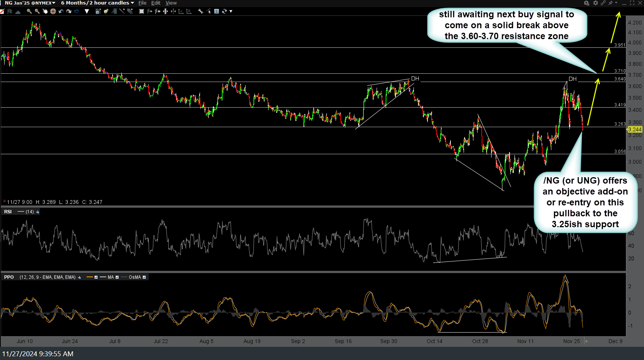Open the wrench chart settings tool
Image resolution: width=644 pixels, height=360 pixels.
point(201,11)
